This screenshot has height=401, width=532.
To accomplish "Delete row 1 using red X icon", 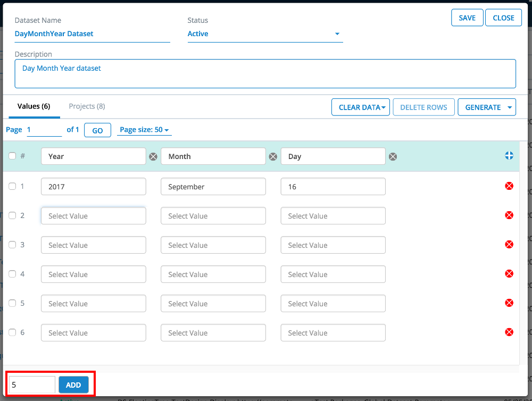I will (509, 186).
